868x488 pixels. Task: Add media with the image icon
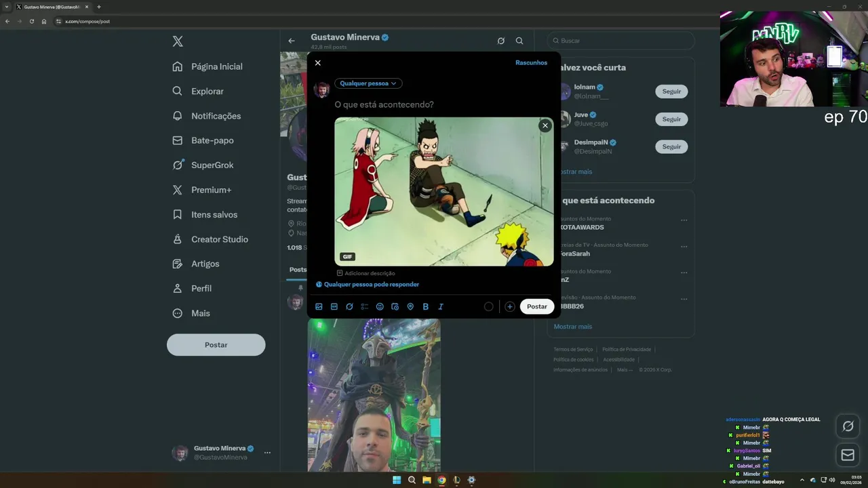coord(319,306)
